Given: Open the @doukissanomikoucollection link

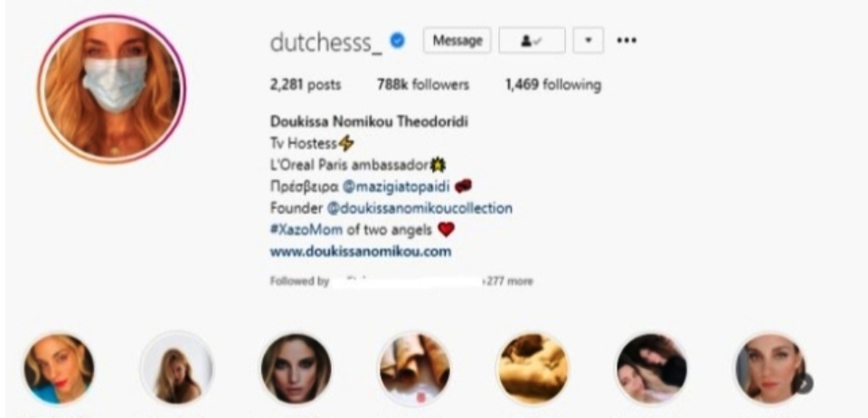Looking at the screenshot, I should click(419, 209).
